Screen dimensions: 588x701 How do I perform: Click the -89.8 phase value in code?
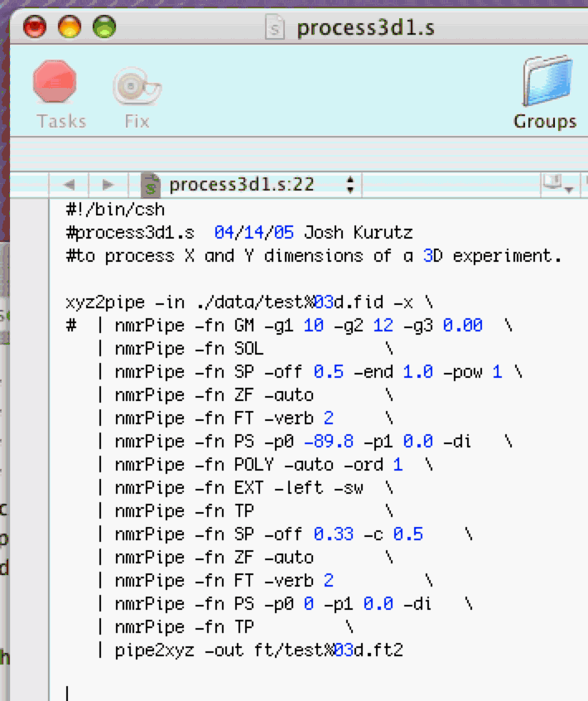click(x=329, y=442)
